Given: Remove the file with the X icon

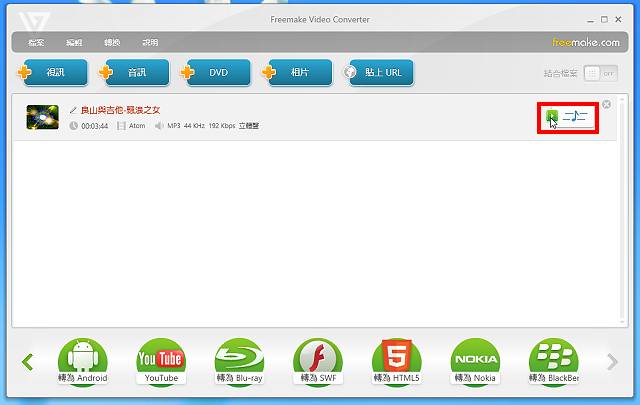Looking at the screenshot, I should pyautogui.click(x=607, y=105).
